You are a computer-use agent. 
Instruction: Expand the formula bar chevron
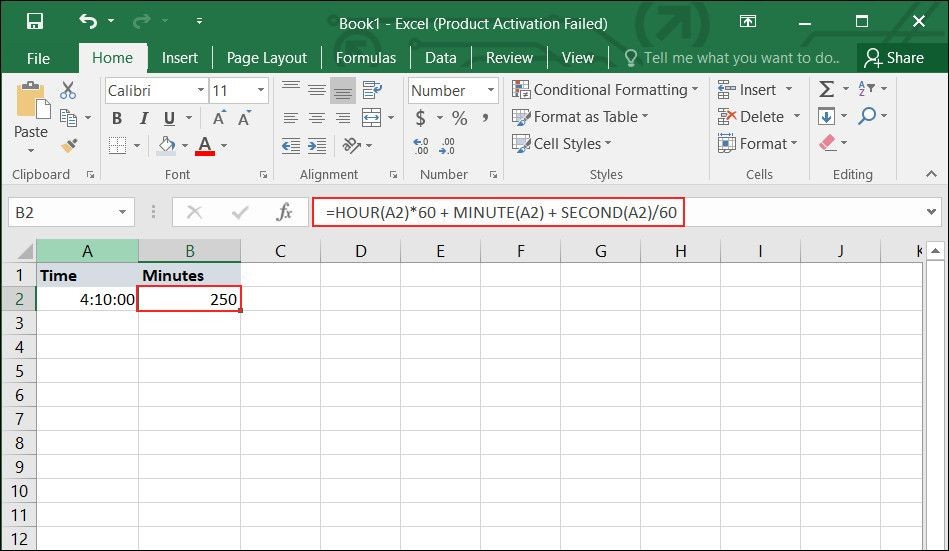pos(931,212)
